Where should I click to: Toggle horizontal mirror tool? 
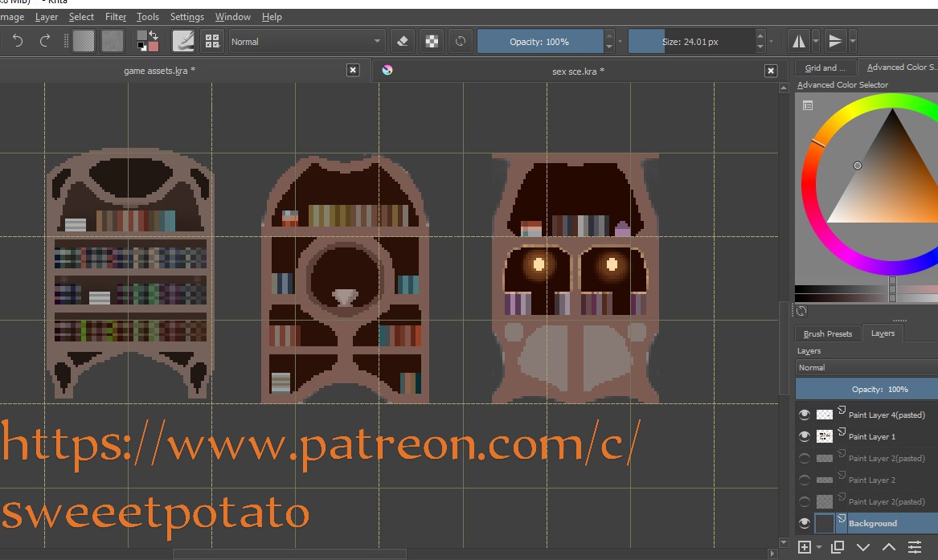coord(799,41)
